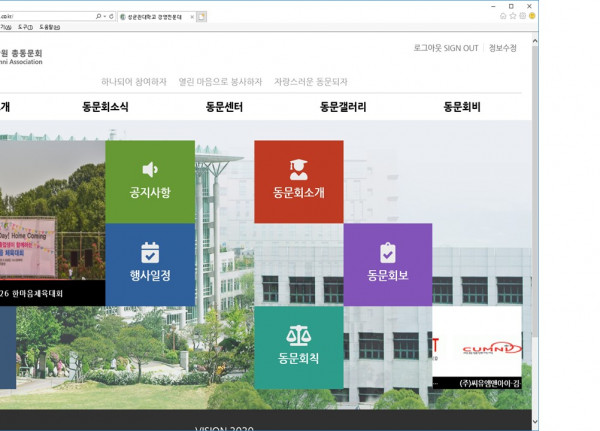Image resolution: width=600 pixels, height=431 pixels.
Task: Maximize the browser window
Action: pos(511,6)
